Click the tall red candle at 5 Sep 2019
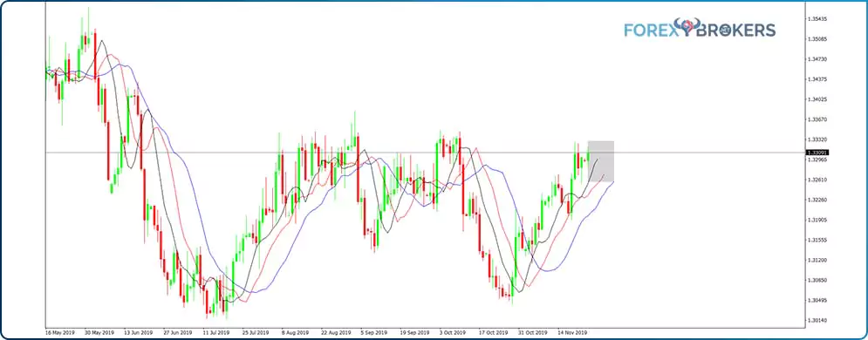Image resolution: width=868 pixels, height=340 pixels. pos(358,168)
